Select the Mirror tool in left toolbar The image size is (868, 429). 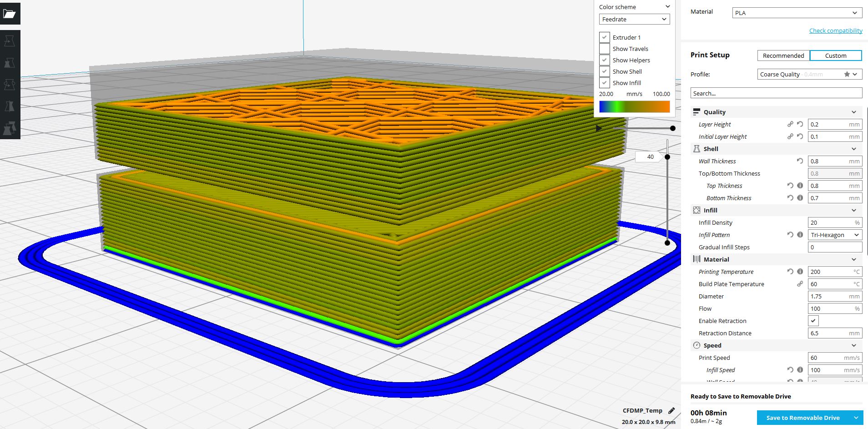10,106
